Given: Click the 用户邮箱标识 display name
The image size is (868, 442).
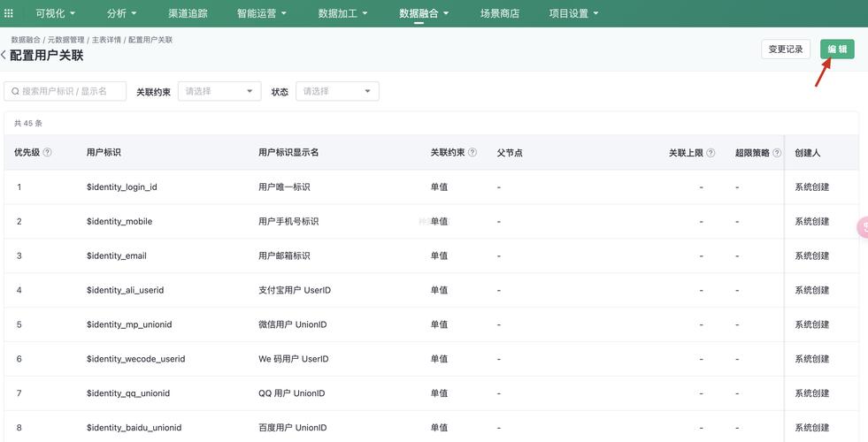Looking at the screenshot, I should (284, 255).
